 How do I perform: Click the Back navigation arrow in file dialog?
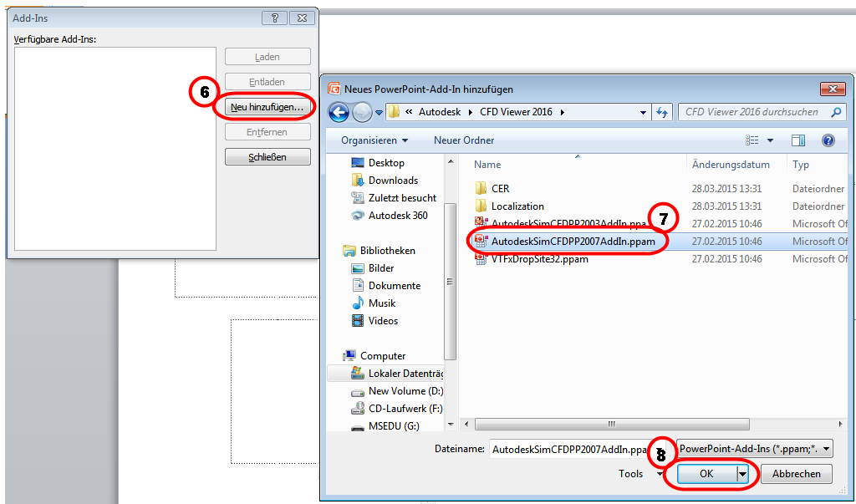click(x=339, y=113)
